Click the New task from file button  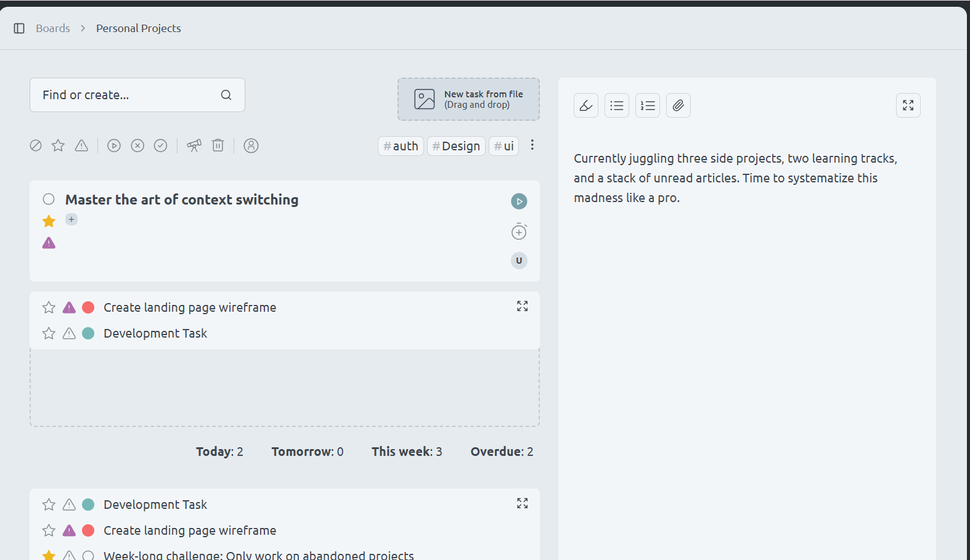point(468,99)
